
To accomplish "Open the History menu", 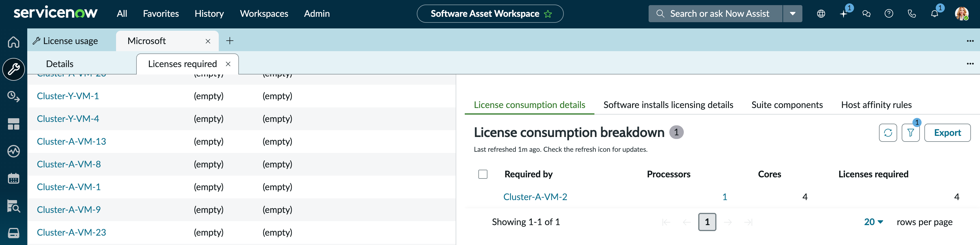I will pos(209,14).
